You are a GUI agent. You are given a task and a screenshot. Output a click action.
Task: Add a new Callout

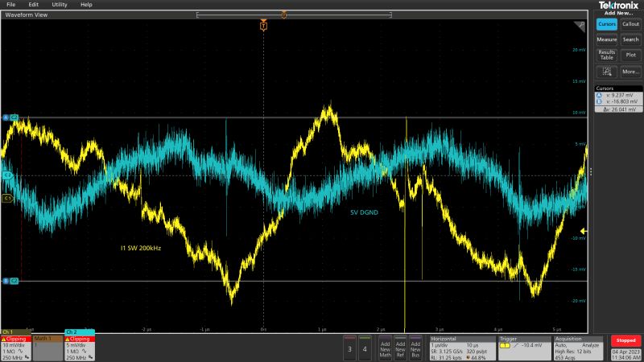(630, 24)
